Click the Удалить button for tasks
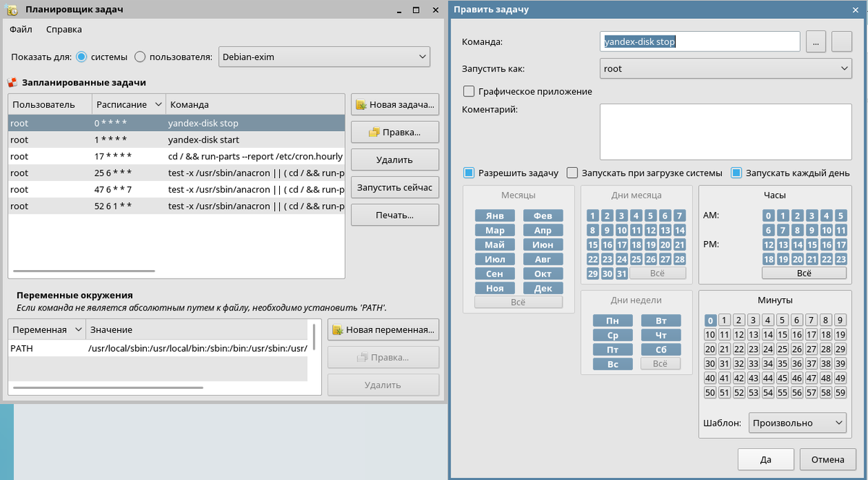 [x=395, y=160]
